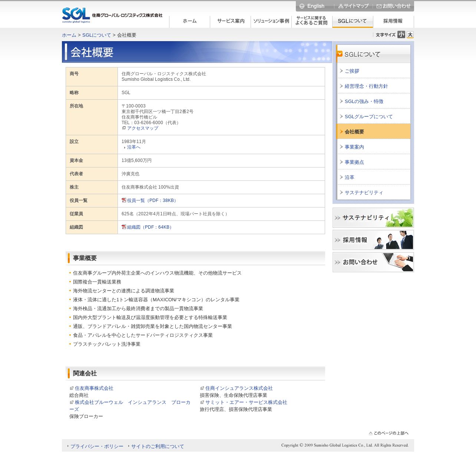This screenshot has height=458, width=476.
Task: Click the globe icon beside English
Action: pyautogui.click(x=302, y=6)
